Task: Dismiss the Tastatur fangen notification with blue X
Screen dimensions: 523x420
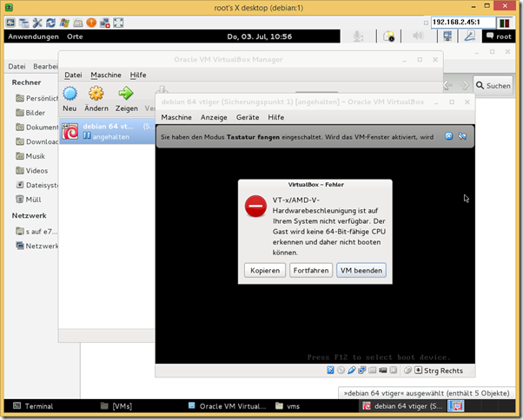Action: 449,136
